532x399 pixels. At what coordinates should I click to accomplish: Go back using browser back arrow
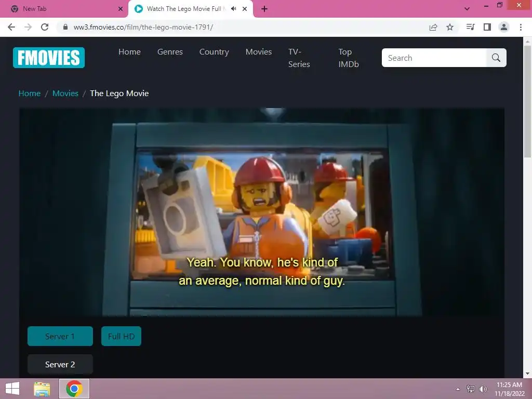click(x=11, y=27)
